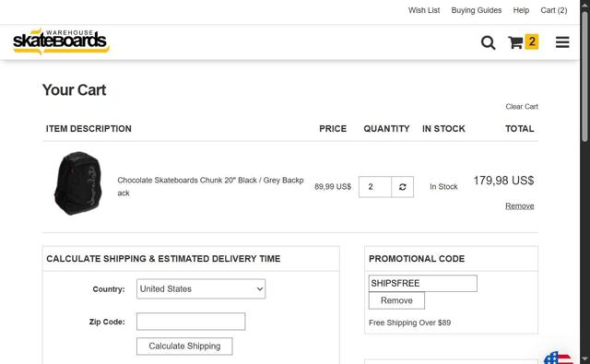Click Remove button under promotional code
The height and width of the screenshot is (364, 590).
[x=396, y=300]
